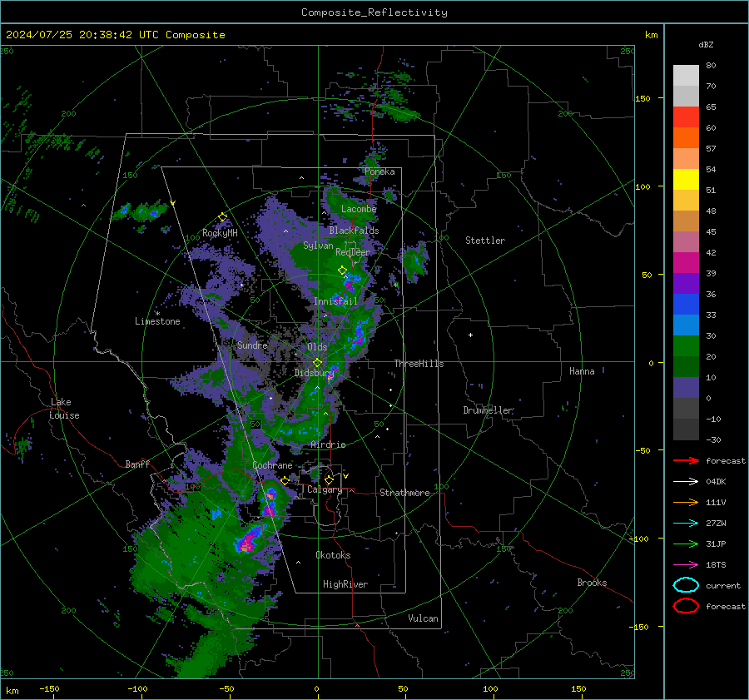Click the Lacombe city label
The image size is (749, 700).
(x=359, y=209)
